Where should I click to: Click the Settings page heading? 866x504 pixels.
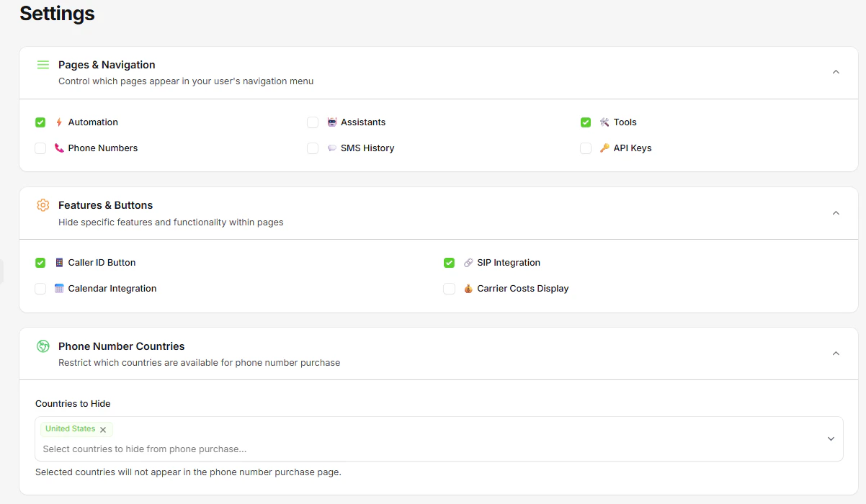pyautogui.click(x=57, y=13)
